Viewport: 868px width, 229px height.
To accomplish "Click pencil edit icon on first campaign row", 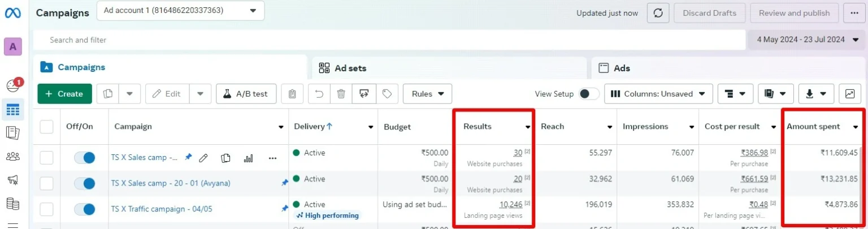I will 204,158.
